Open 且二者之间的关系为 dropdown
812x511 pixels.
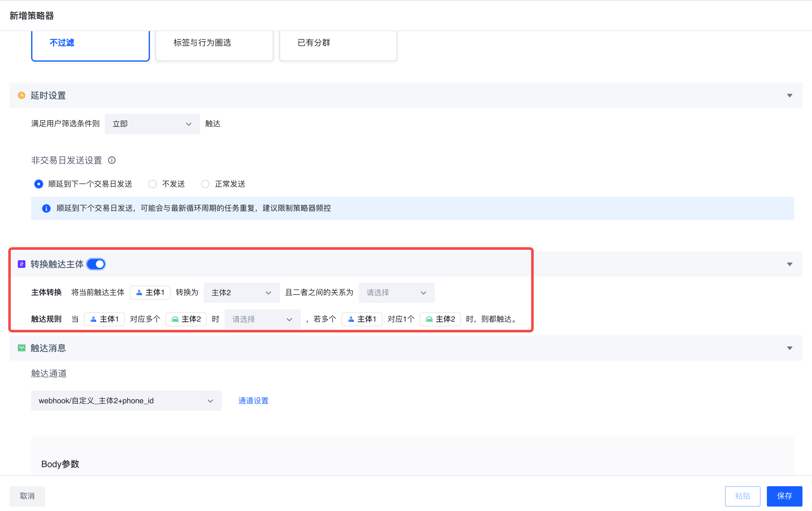[396, 293]
